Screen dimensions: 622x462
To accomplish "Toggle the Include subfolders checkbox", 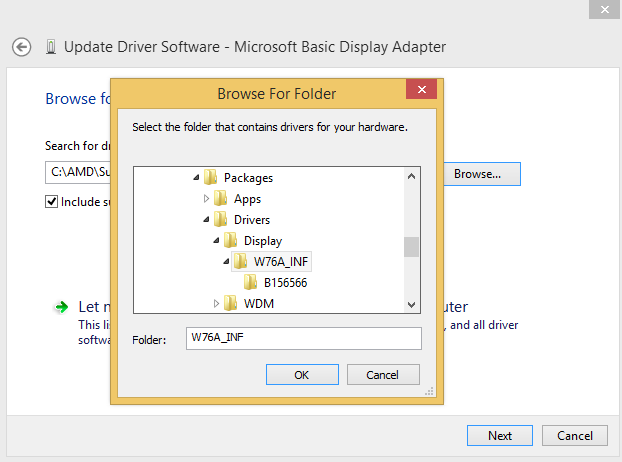I will 52,201.
